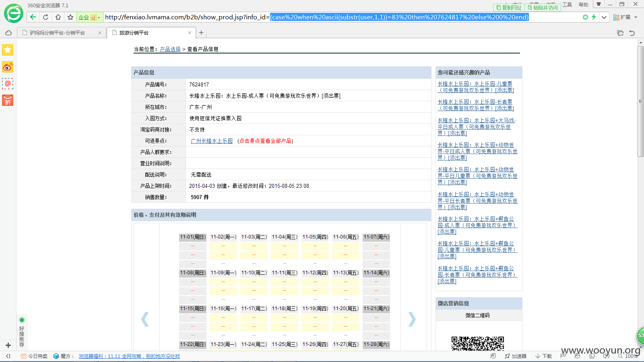
Task: Open the address bar dropdown arrow
Action: (604, 17)
